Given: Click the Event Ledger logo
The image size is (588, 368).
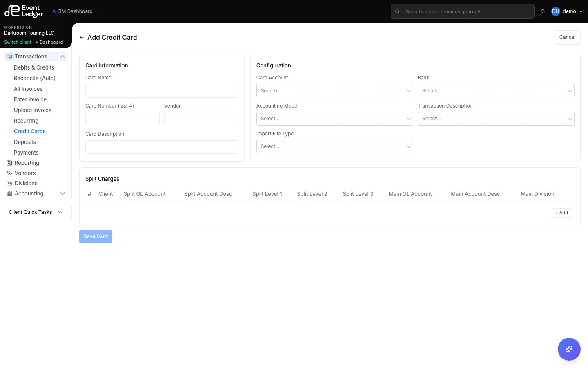Looking at the screenshot, I should pyautogui.click(x=24, y=11).
